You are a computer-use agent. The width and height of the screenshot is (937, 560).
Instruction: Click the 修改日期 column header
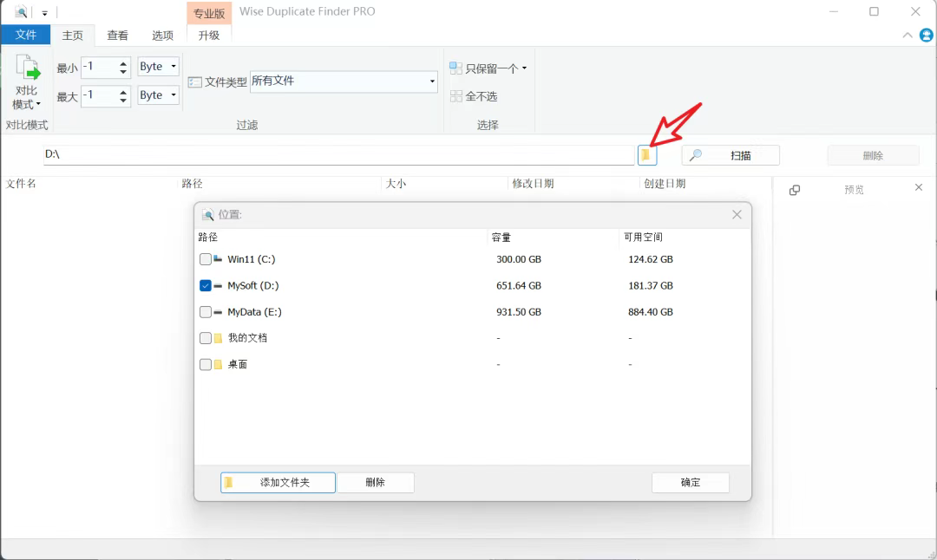(x=533, y=183)
